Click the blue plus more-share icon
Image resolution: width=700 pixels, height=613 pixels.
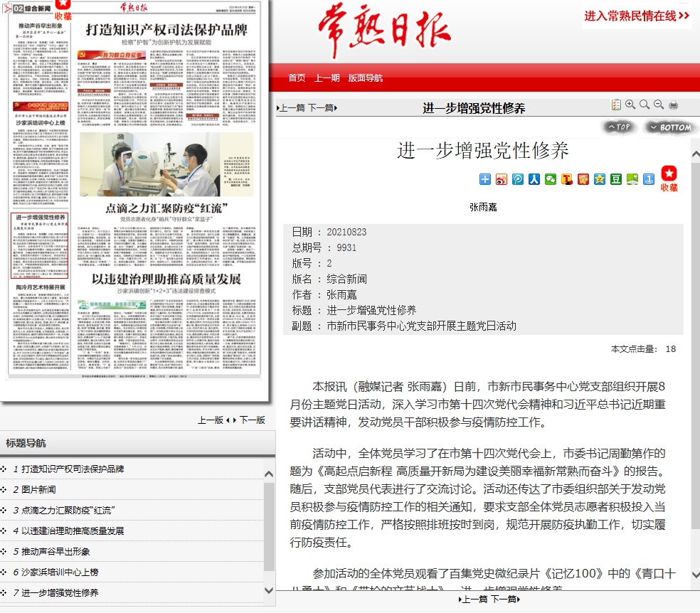(x=485, y=179)
